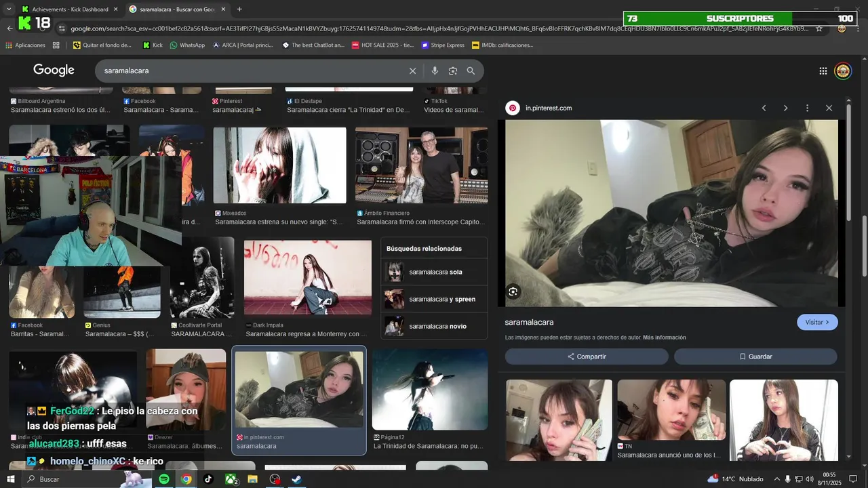The width and height of the screenshot is (868, 488).
Task: Open Aplicaciones bookmarks shortcut
Action: tap(26, 45)
